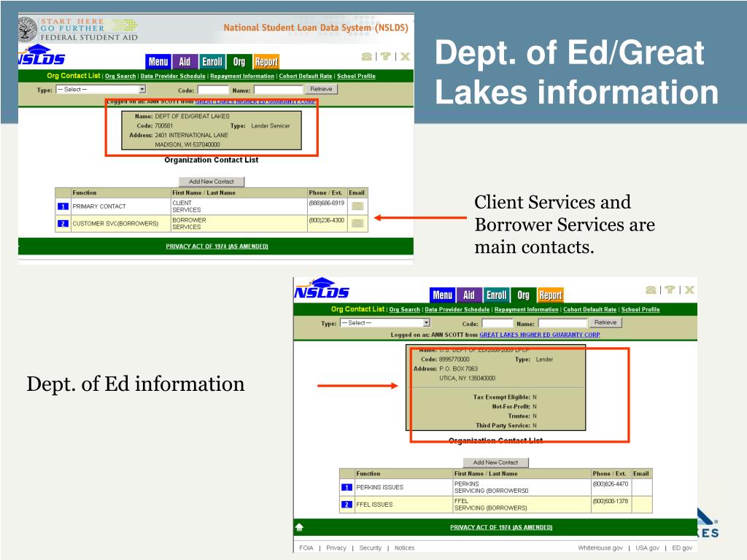747x560 pixels.
Task: Open School Profile link in upper screenshot
Action: tap(356, 76)
